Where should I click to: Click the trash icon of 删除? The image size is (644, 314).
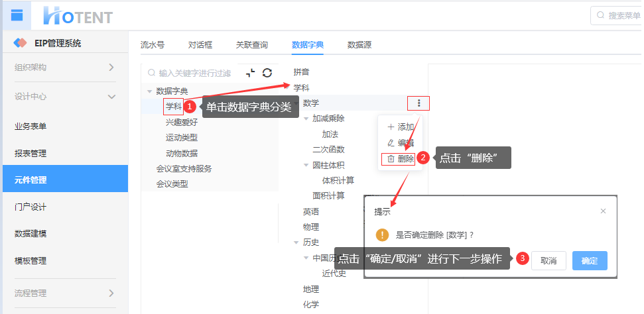tap(391, 158)
